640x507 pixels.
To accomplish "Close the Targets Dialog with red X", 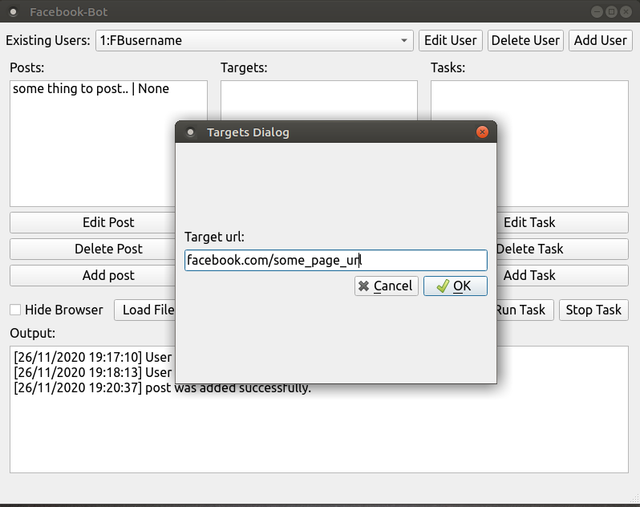I will pyautogui.click(x=482, y=132).
